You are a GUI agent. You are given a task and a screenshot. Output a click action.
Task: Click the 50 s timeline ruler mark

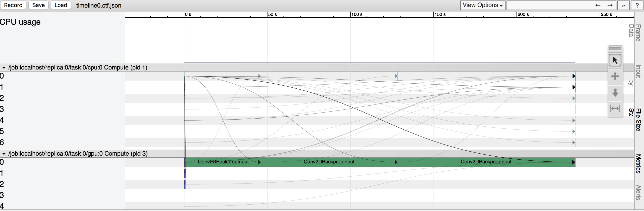tap(272, 14)
